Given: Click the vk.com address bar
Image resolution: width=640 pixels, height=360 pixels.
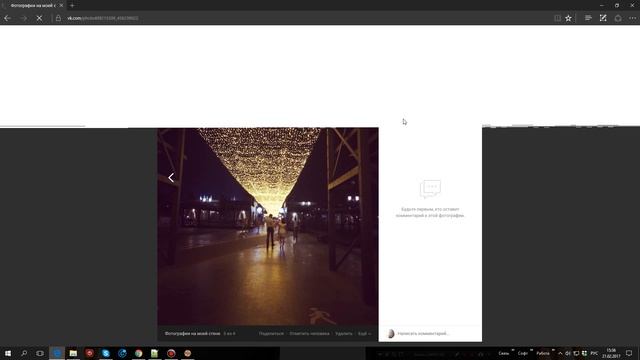Looking at the screenshot, I should point(302,18).
